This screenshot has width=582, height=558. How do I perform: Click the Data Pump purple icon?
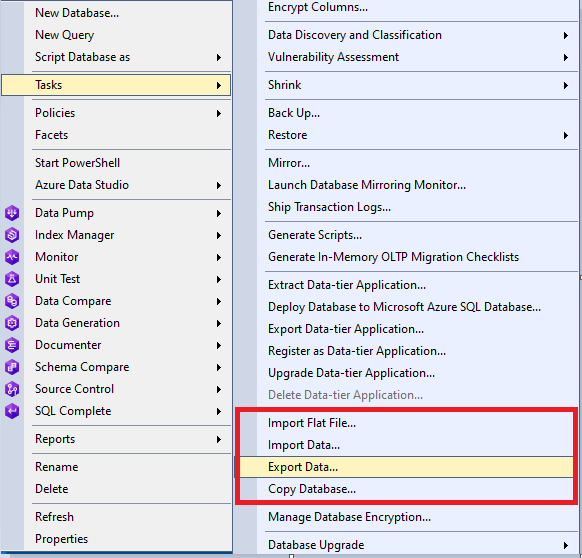[12, 213]
